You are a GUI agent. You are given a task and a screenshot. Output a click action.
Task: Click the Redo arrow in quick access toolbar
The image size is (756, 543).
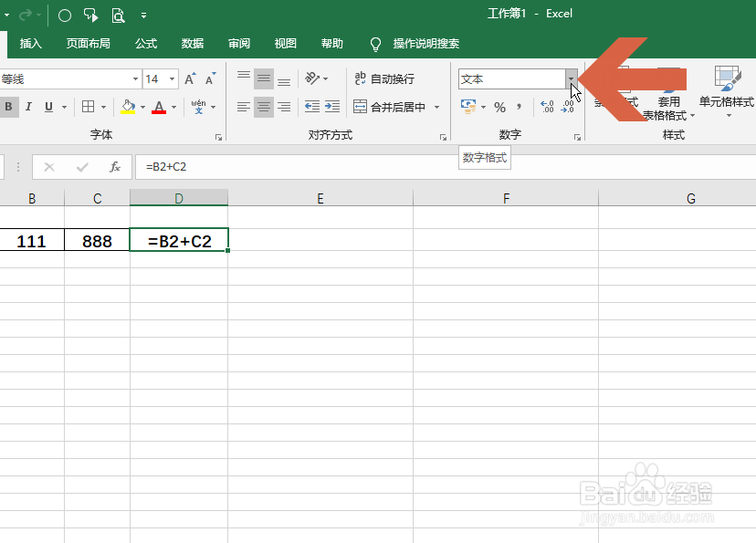coord(25,16)
